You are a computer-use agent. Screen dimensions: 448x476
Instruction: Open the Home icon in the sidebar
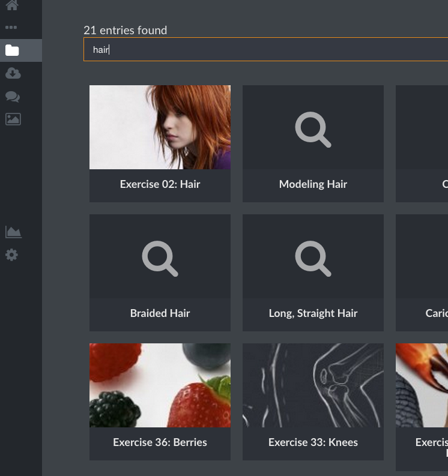(x=12, y=5)
